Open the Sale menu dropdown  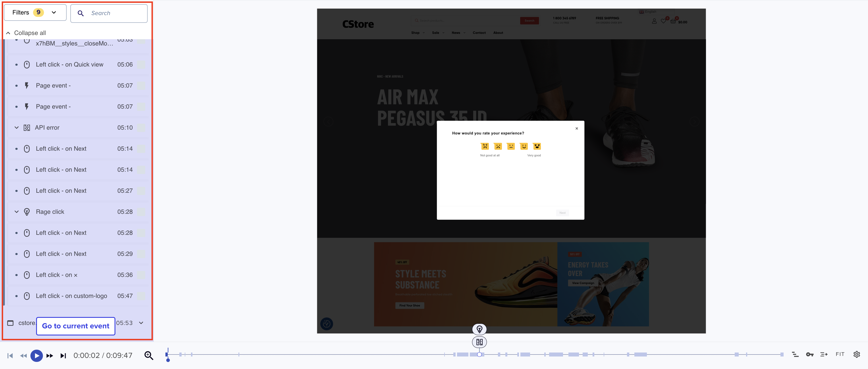pos(438,33)
